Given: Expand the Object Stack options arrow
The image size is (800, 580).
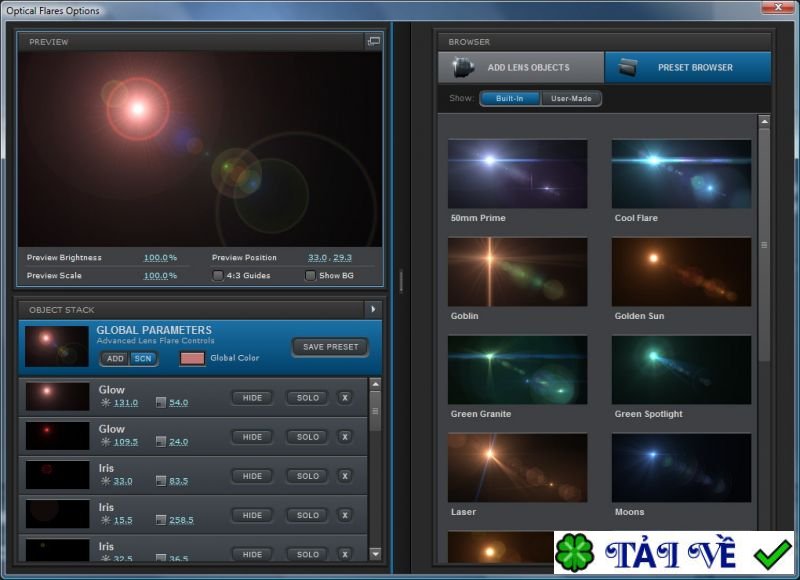Looking at the screenshot, I should pos(374,309).
